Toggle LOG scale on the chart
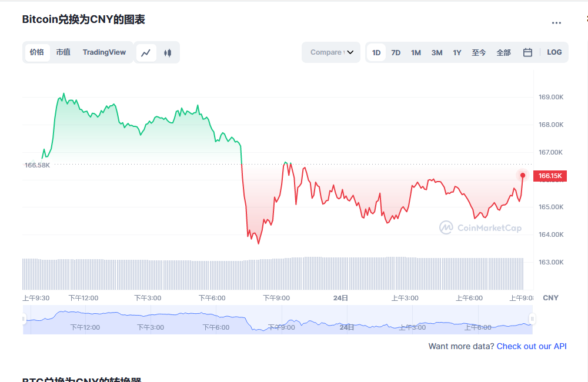The width and height of the screenshot is (588, 382). 554,52
